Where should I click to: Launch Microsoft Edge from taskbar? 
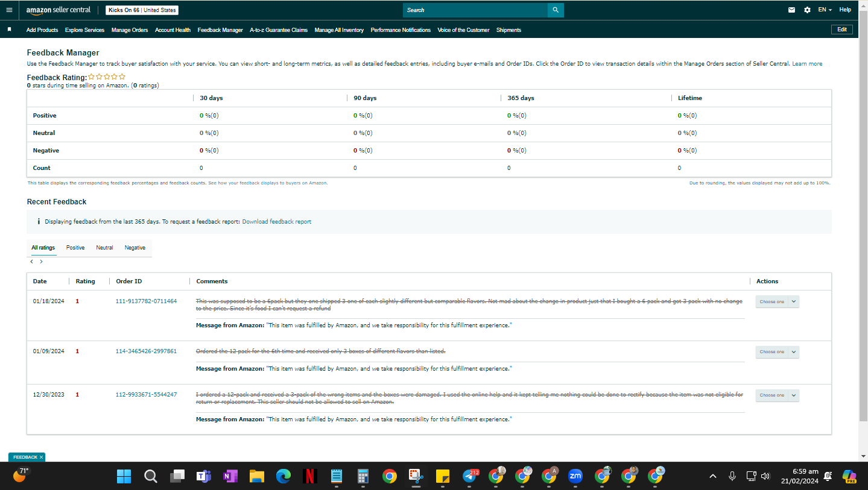tap(284, 476)
